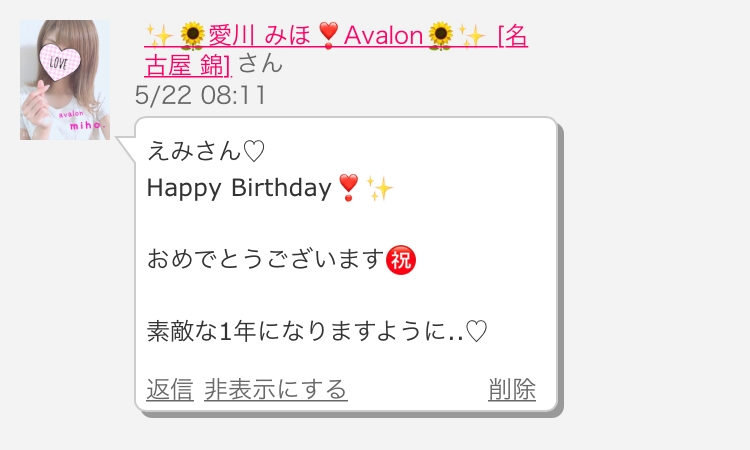Click the red exclamation emoji before Avalon
750x450 pixels.
click(328, 36)
